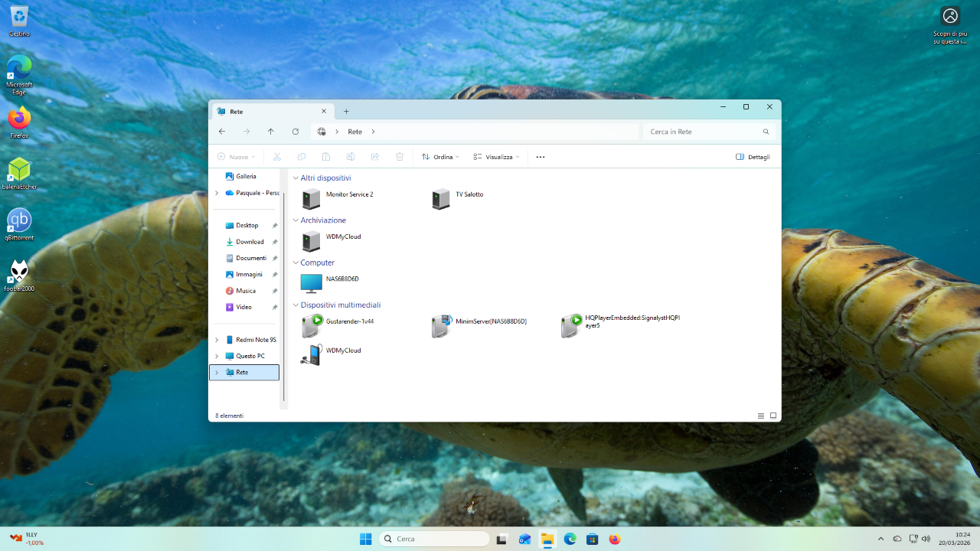The width and height of the screenshot is (980, 551).
Task: Collapse the Dispositivi multimediali group
Action: 296,305
